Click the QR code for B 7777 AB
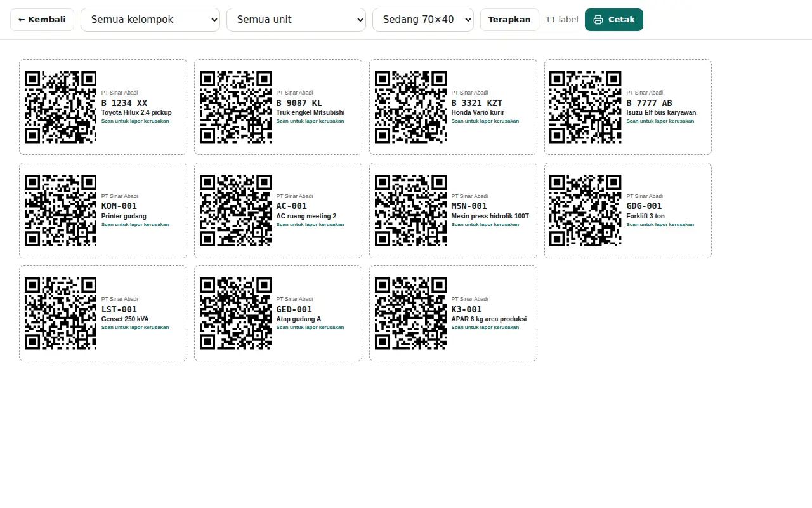 (585, 107)
